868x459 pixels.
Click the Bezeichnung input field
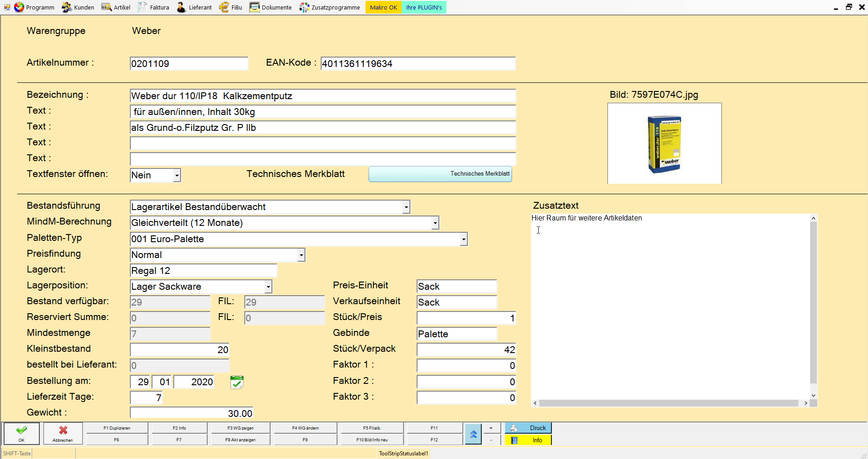pyautogui.click(x=323, y=96)
